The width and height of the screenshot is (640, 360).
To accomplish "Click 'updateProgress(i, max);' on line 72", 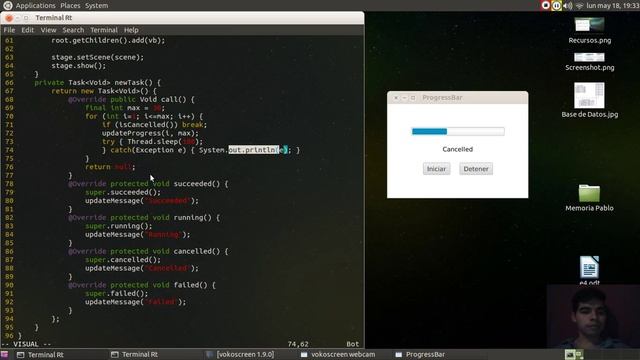I will 150,133.
